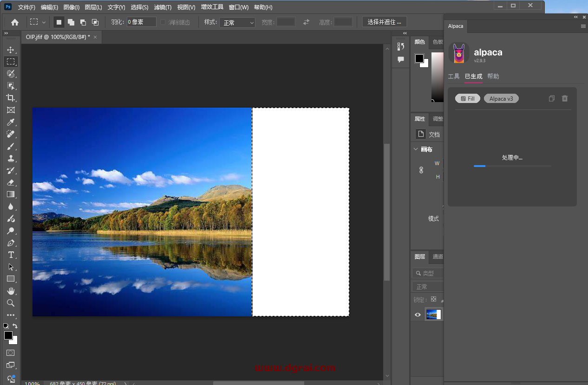
Task: Select the Zoom tool
Action: [11, 303]
